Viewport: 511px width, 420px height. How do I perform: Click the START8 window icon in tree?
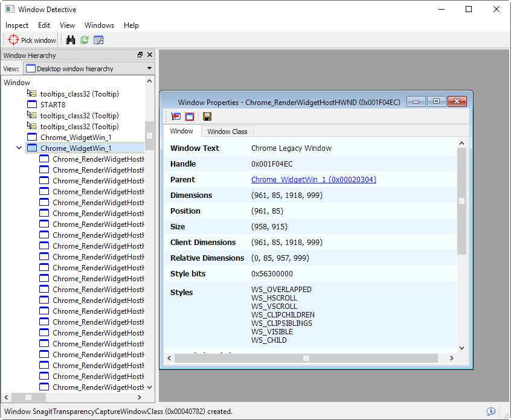32,104
